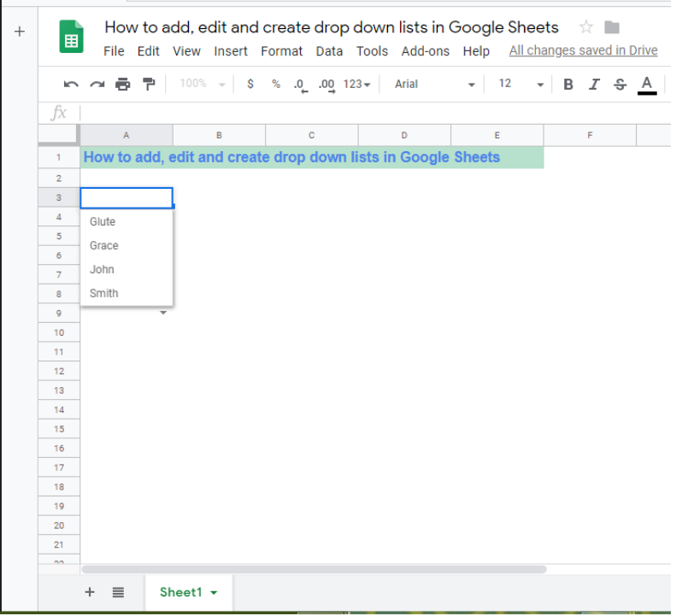Click the formula bar input
676x616 pixels.
375,113
